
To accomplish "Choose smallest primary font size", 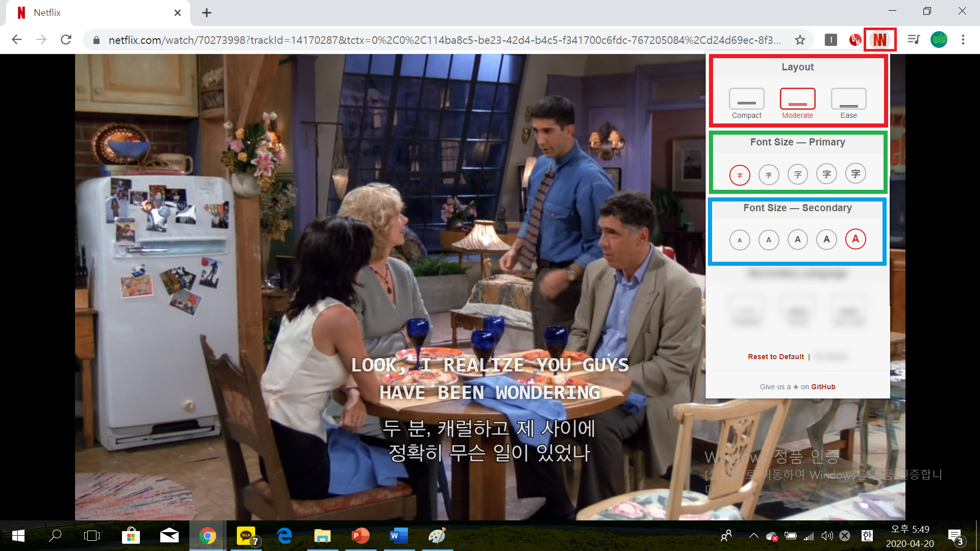I will [x=740, y=175].
